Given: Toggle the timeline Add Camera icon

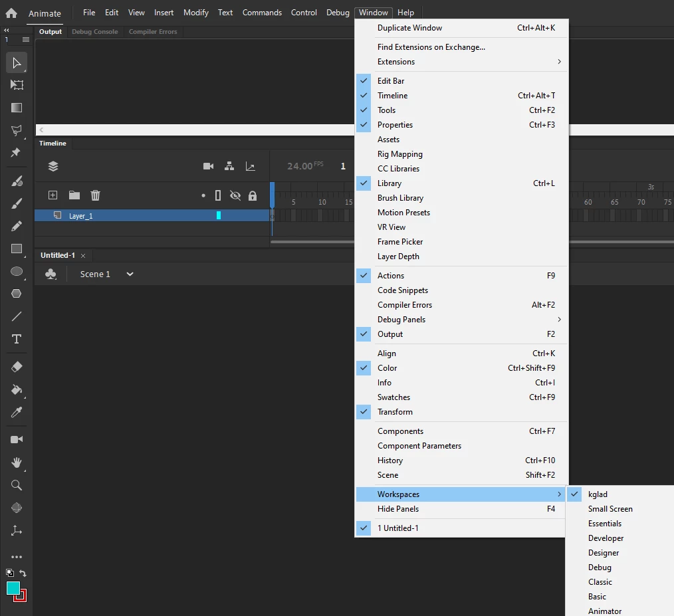Looking at the screenshot, I should 209,166.
